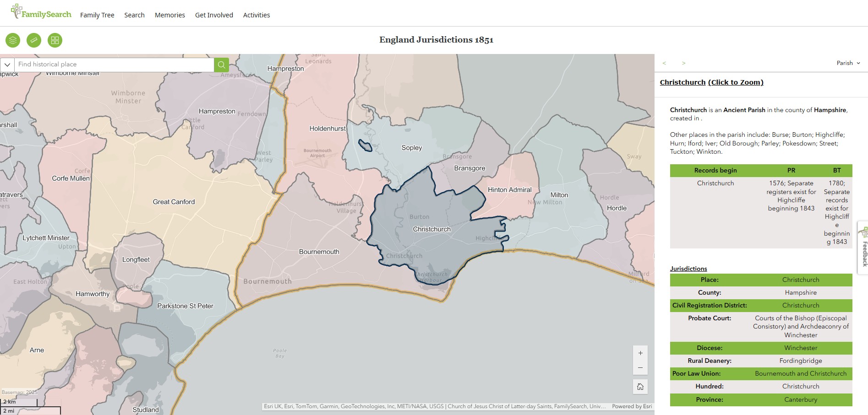Open the Parish layer dropdown

[848, 63]
